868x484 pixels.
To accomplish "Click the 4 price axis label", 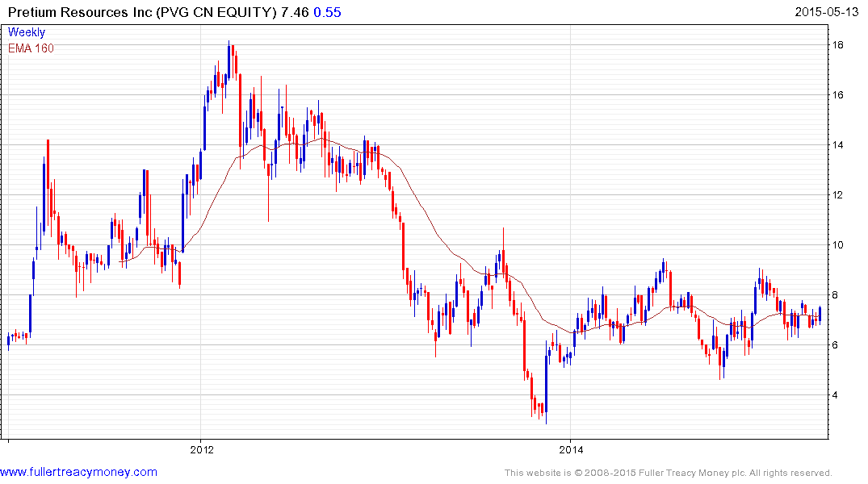I will (x=835, y=395).
